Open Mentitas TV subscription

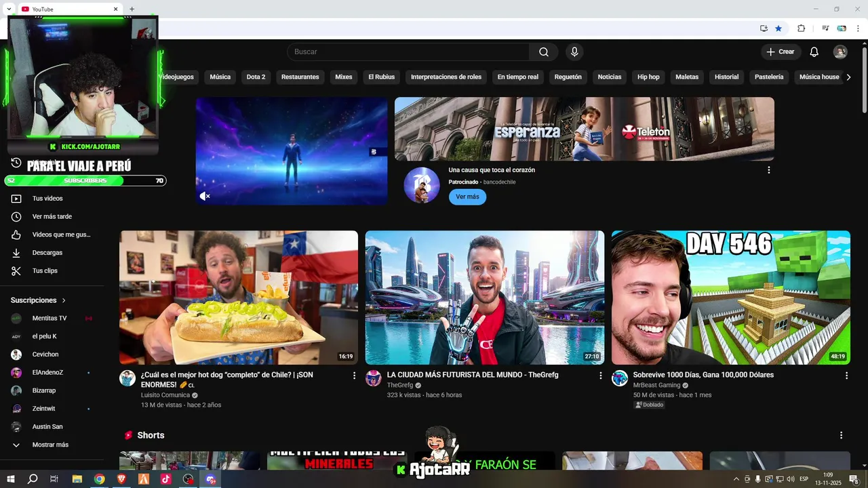(50, 318)
